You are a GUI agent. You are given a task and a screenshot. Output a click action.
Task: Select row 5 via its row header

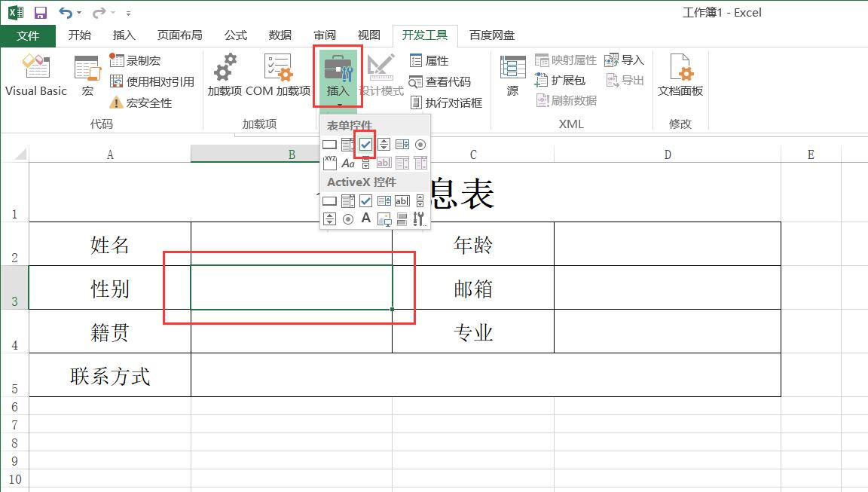(14, 375)
